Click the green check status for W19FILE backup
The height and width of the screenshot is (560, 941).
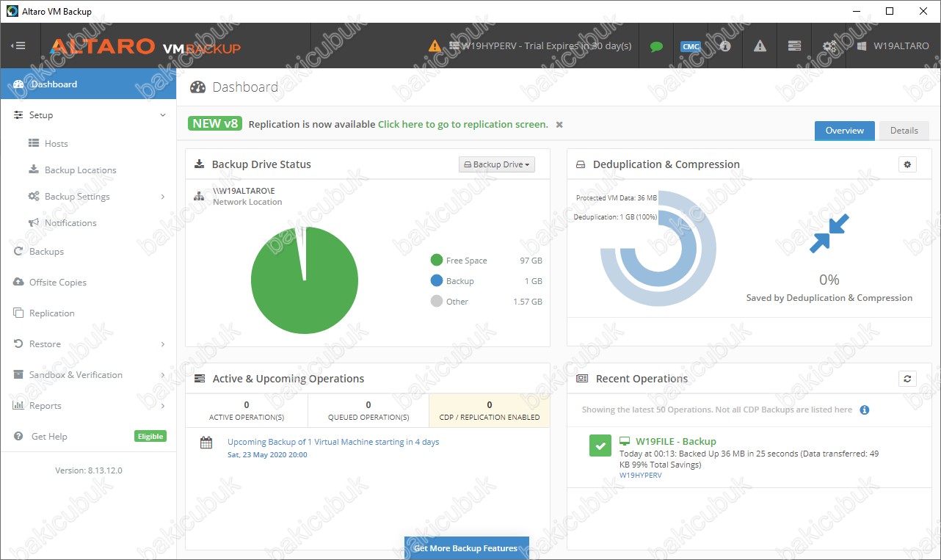(x=600, y=445)
